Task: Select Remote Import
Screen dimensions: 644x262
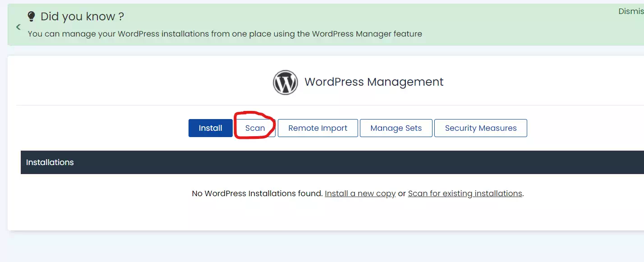Action: [x=318, y=128]
